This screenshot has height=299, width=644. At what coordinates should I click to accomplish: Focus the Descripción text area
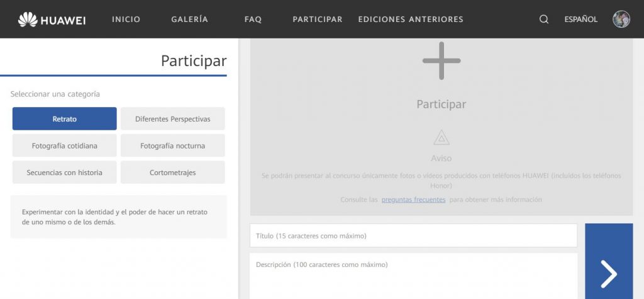point(413,276)
